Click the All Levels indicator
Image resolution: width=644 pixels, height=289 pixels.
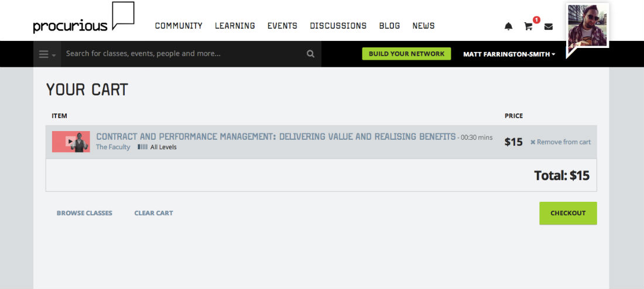click(x=157, y=147)
